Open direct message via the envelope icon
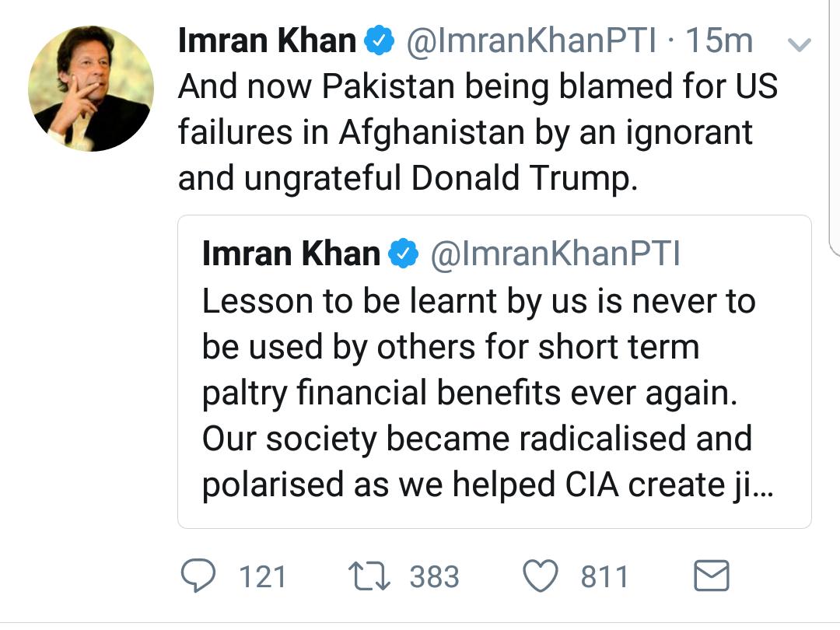 pyautogui.click(x=712, y=576)
